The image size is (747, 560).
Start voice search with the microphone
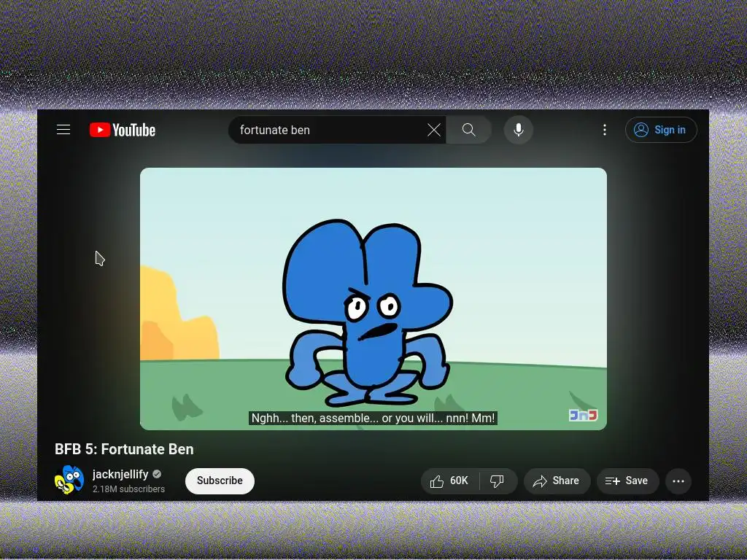pos(519,130)
